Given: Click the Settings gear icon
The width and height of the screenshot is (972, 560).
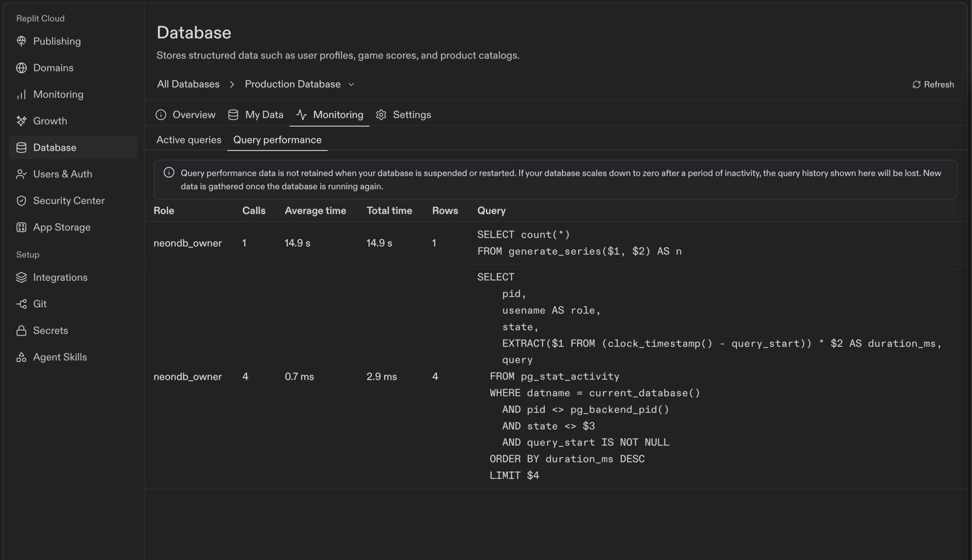Looking at the screenshot, I should [x=381, y=115].
